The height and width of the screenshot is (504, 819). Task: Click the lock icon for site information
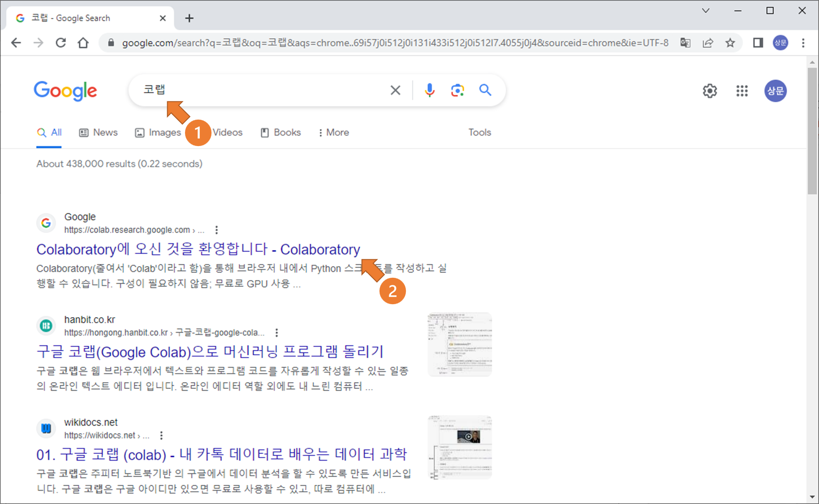111,43
